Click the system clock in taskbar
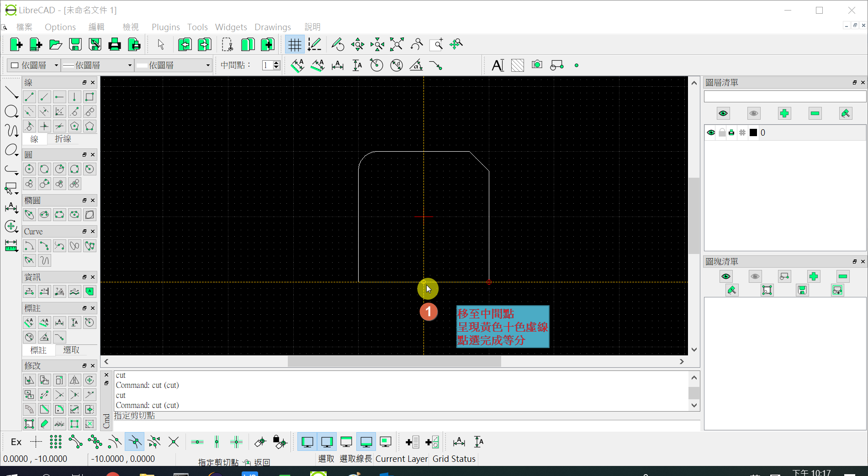 click(x=811, y=472)
